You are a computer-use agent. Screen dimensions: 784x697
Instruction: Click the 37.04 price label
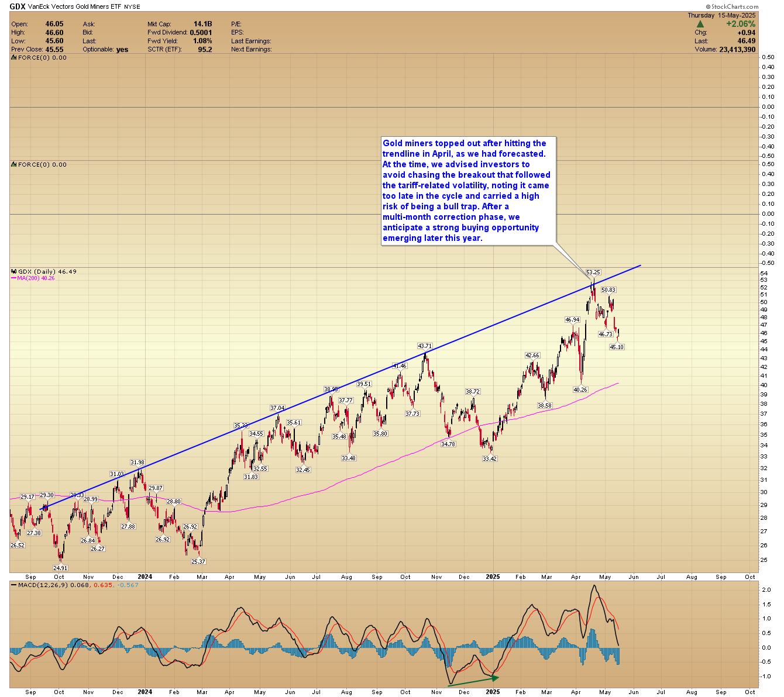point(277,408)
